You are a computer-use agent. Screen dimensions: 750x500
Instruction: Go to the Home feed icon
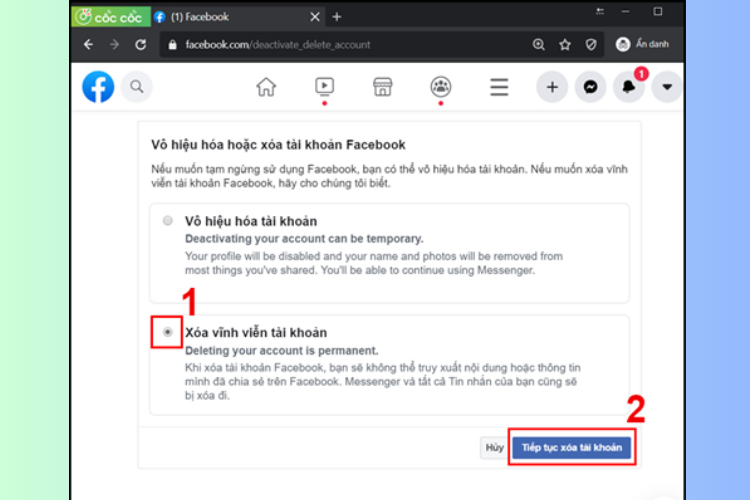pos(266,87)
